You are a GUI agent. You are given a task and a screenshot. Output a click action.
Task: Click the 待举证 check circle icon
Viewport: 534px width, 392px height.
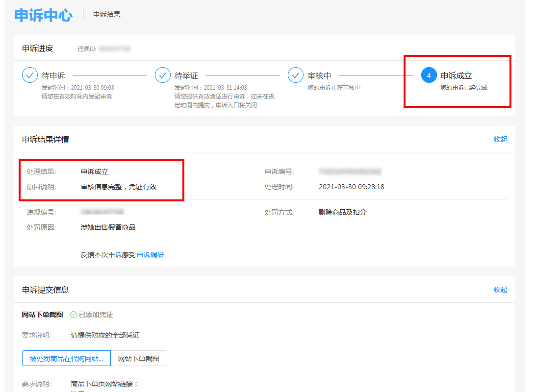tap(163, 75)
